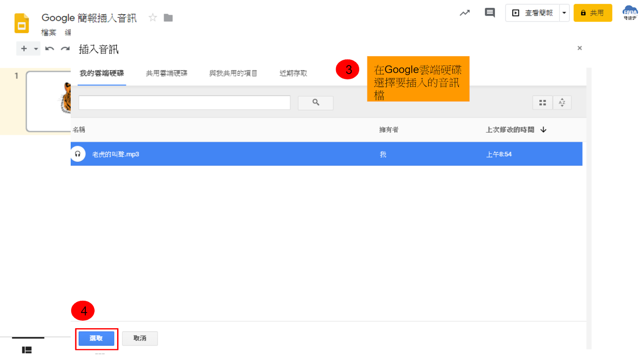This screenshot has width=644, height=362.
Task: Expand the present options dropdown arrow
Action: click(x=564, y=13)
